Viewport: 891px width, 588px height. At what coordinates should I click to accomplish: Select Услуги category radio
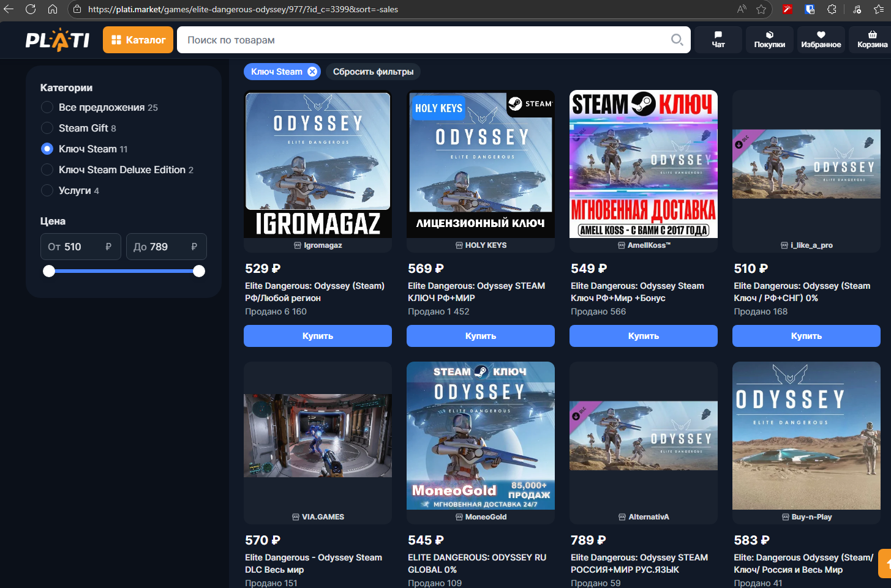(x=47, y=190)
